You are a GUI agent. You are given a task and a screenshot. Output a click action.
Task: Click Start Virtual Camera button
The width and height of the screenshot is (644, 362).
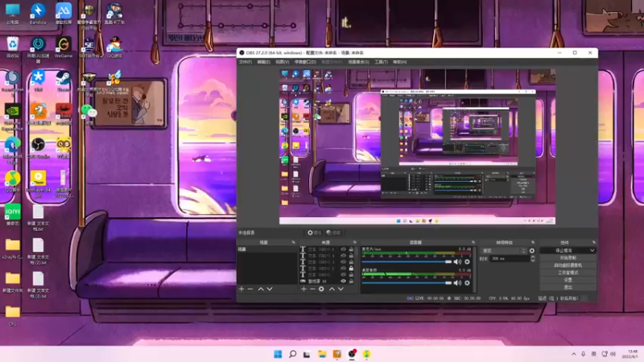pyautogui.click(x=568, y=265)
